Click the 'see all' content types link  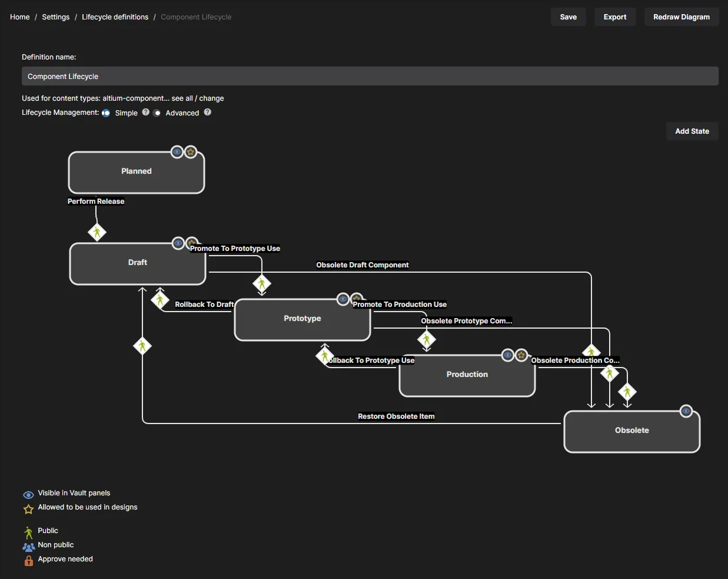point(182,98)
